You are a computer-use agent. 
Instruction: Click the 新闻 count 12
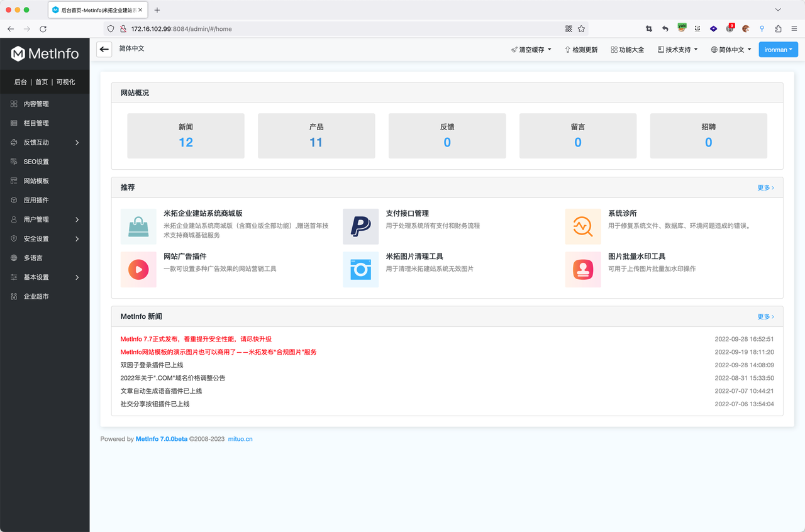coord(186,143)
